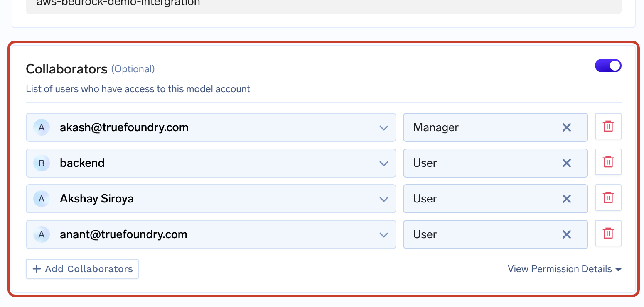The height and width of the screenshot is (307, 644).
Task: Click the A avatar next to anant@truefoundry.com
Action: (x=42, y=234)
